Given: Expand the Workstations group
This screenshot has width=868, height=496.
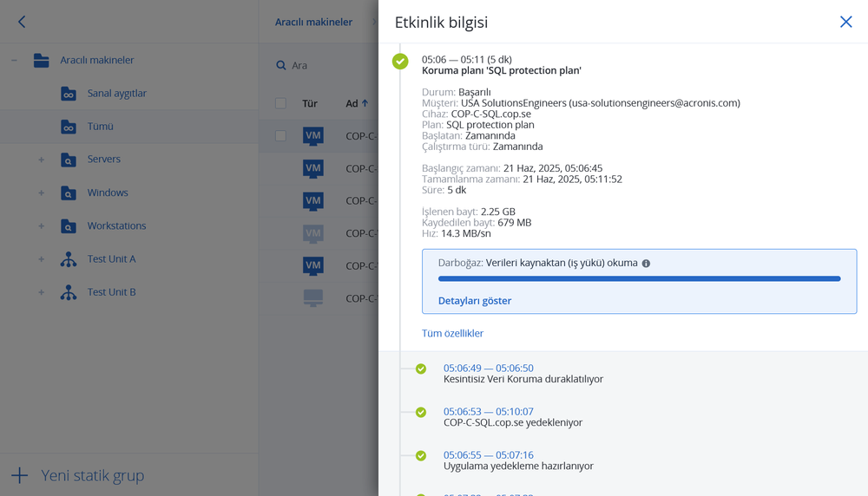Looking at the screenshot, I should point(41,225).
